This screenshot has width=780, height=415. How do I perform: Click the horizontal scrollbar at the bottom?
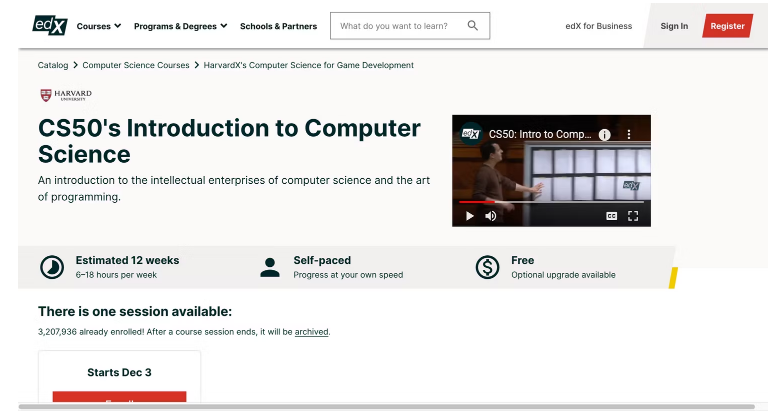coord(387,407)
